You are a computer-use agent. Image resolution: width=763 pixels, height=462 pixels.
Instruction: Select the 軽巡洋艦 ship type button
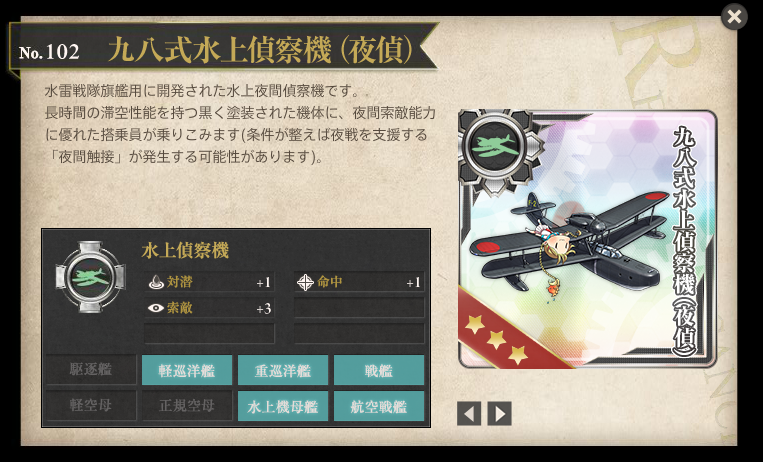[x=187, y=370]
